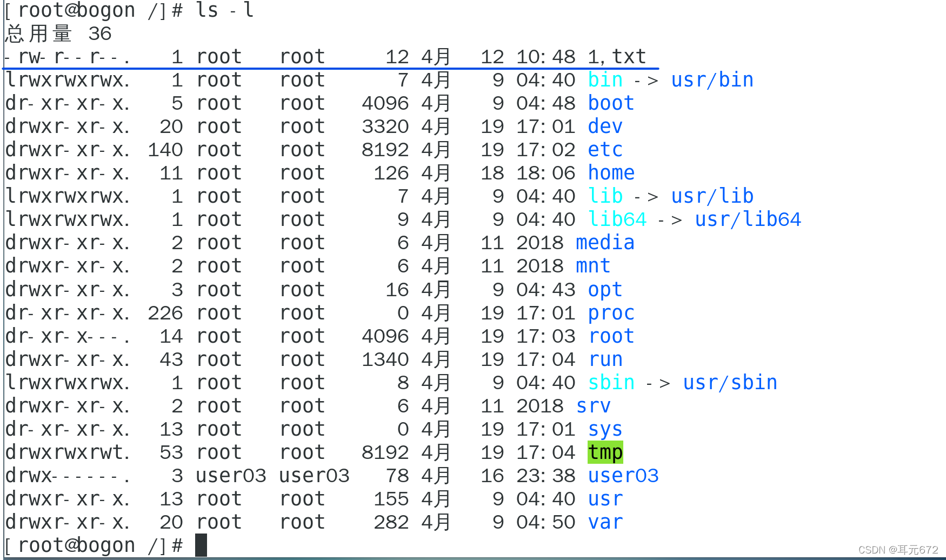Image resolution: width=946 pixels, height=560 pixels.
Task: Click the user03 owner column value
Action: (231, 476)
